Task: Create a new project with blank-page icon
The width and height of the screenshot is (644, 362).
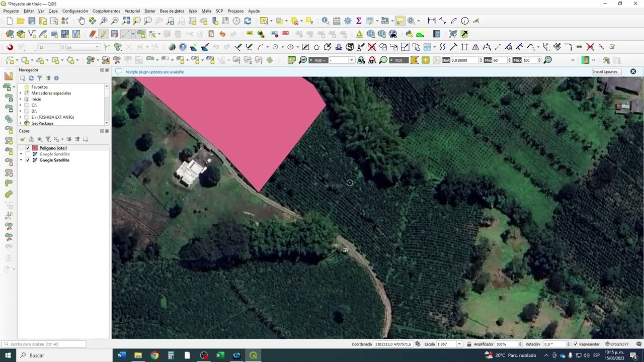Action: (x=10, y=21)
